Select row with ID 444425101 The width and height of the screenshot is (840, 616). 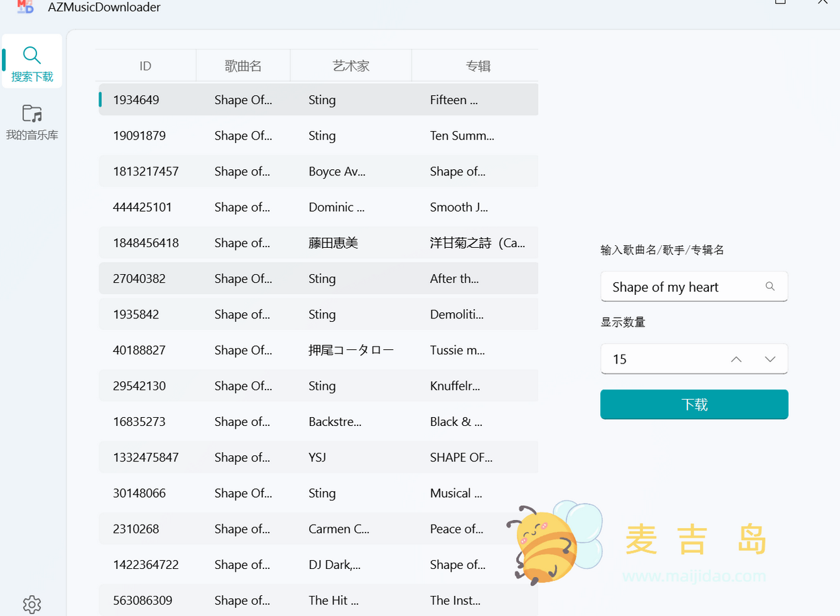coord(319,207)
